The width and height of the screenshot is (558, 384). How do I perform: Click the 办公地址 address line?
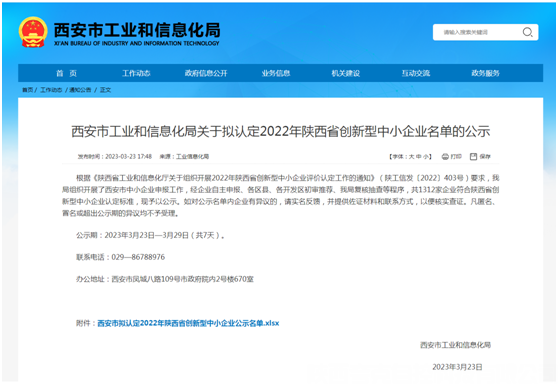[165, 279]
